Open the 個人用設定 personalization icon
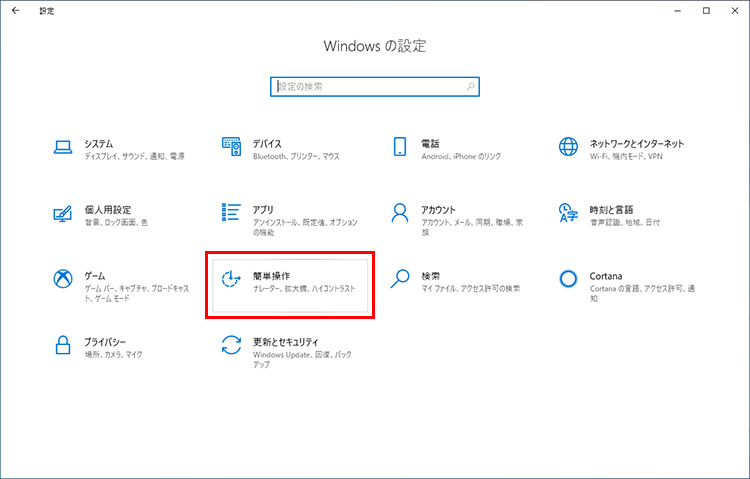Viewport: 750px width, 479px height. 62,213
